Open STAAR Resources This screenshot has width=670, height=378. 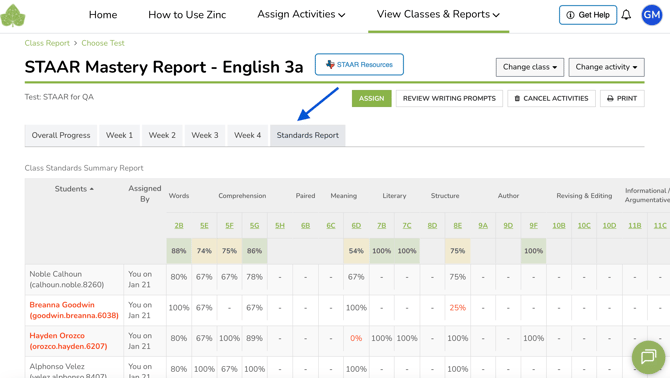(359, 64)
